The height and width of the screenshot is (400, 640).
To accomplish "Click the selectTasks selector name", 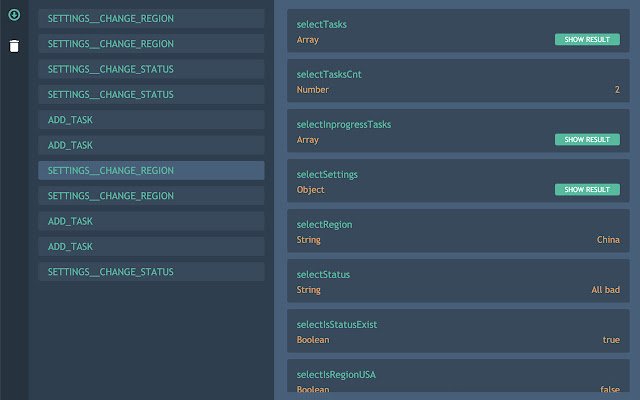I will (322, 24).
